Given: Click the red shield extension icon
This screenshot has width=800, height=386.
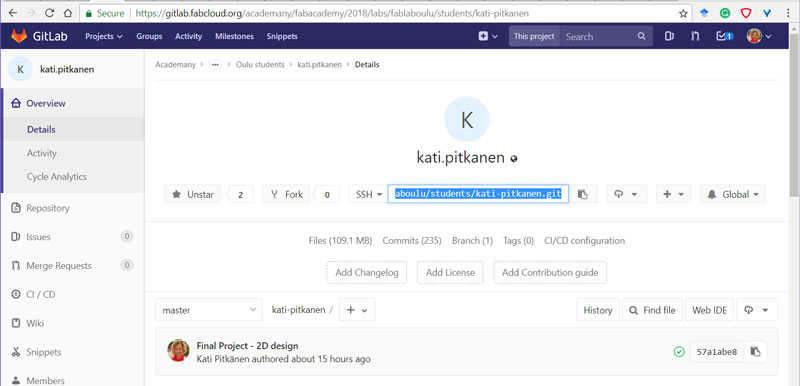Looking at the screenshot, I should (745, 14).
